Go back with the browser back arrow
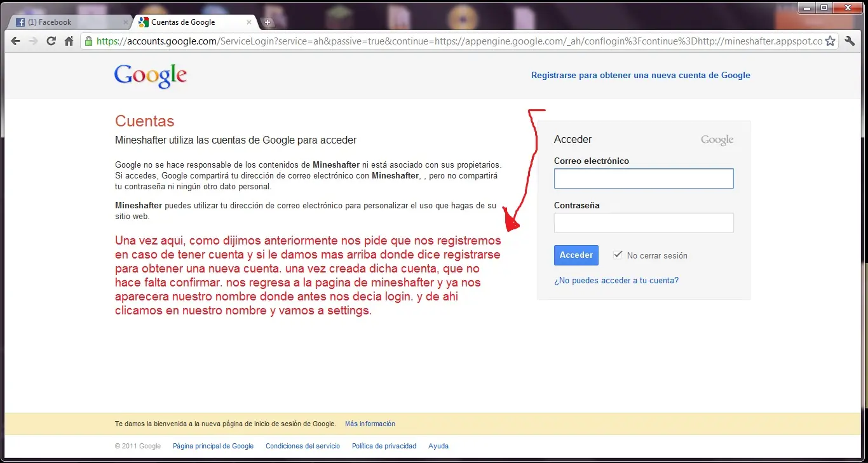Screen dimensions: 868x463 pos(17,41)
